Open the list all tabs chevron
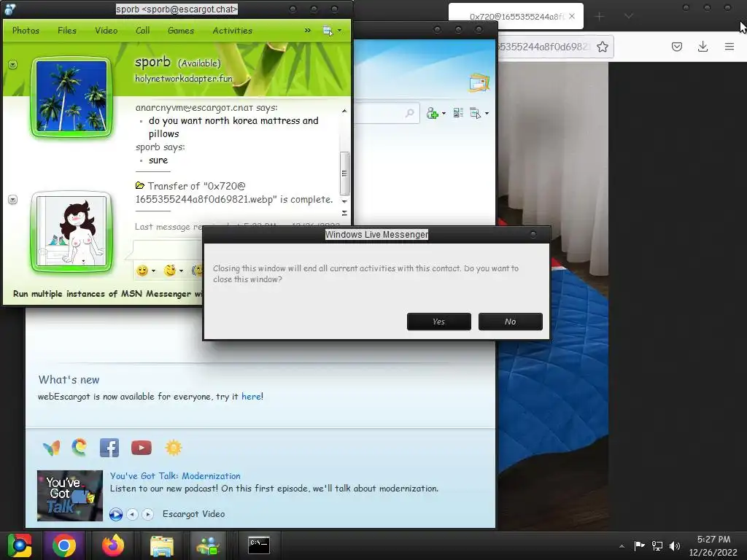 click(629, 16)
